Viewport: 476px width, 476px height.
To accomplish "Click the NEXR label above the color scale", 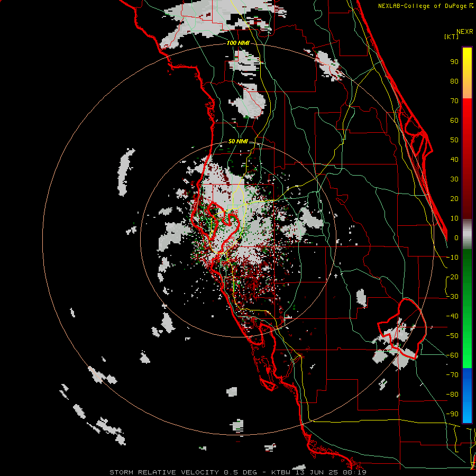I will [x=464, y=32].
